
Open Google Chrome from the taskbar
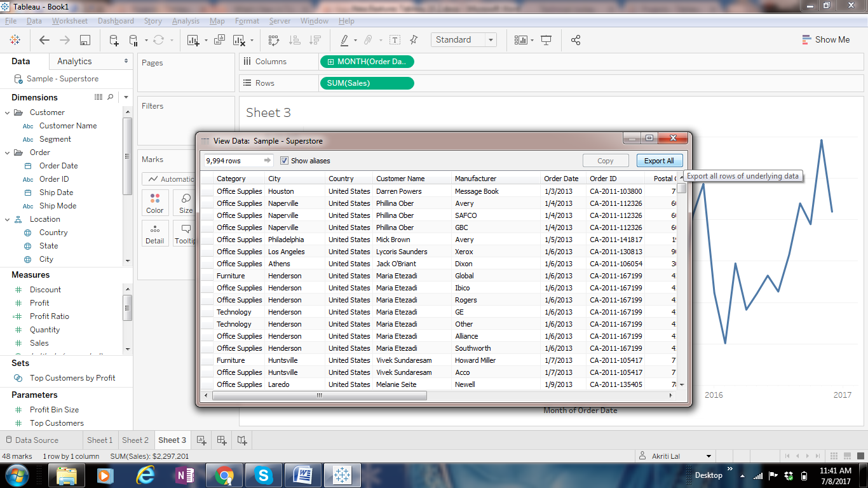(x=224, y=475)
